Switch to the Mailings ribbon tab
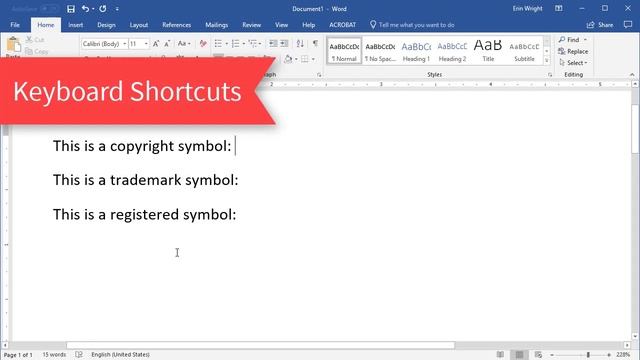This screenshot has width=640, height=360. 216,25
